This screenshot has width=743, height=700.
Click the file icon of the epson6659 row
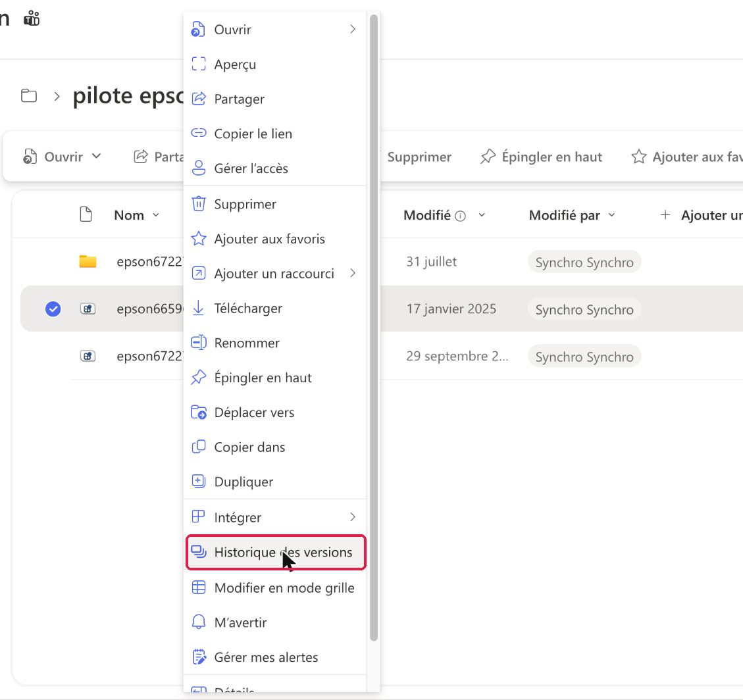tap(88, 309)
